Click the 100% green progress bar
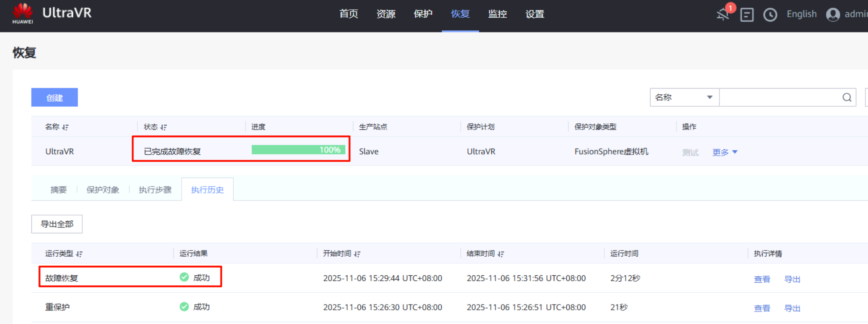 click(x=298, y=150)
